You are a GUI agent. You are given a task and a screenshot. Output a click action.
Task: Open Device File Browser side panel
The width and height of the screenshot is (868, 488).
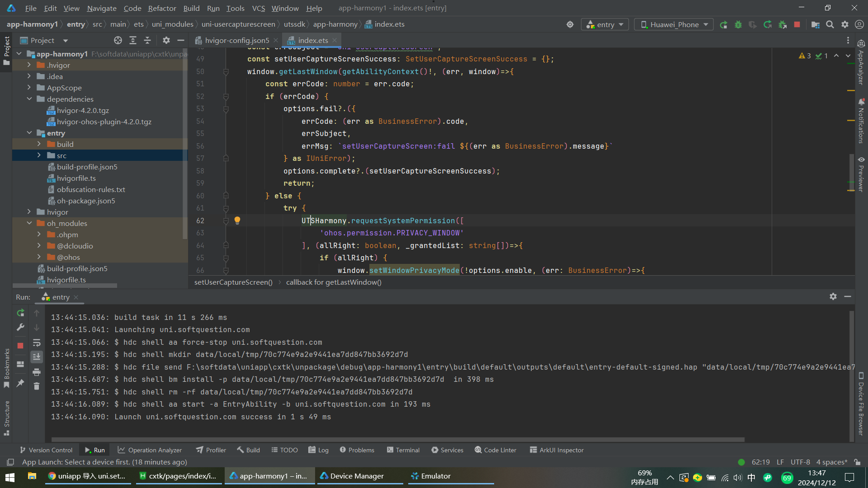click(x=861, y=404)
